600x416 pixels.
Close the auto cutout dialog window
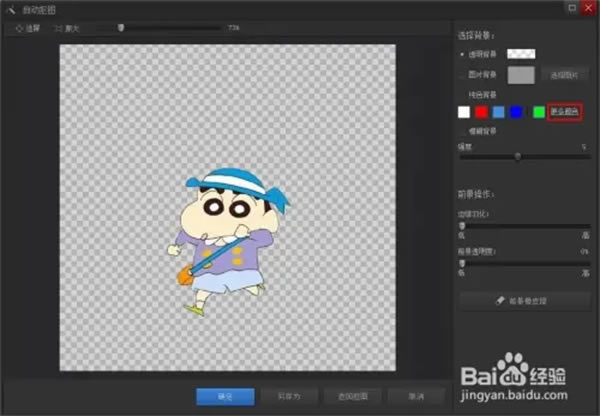(x=589, y=8)
